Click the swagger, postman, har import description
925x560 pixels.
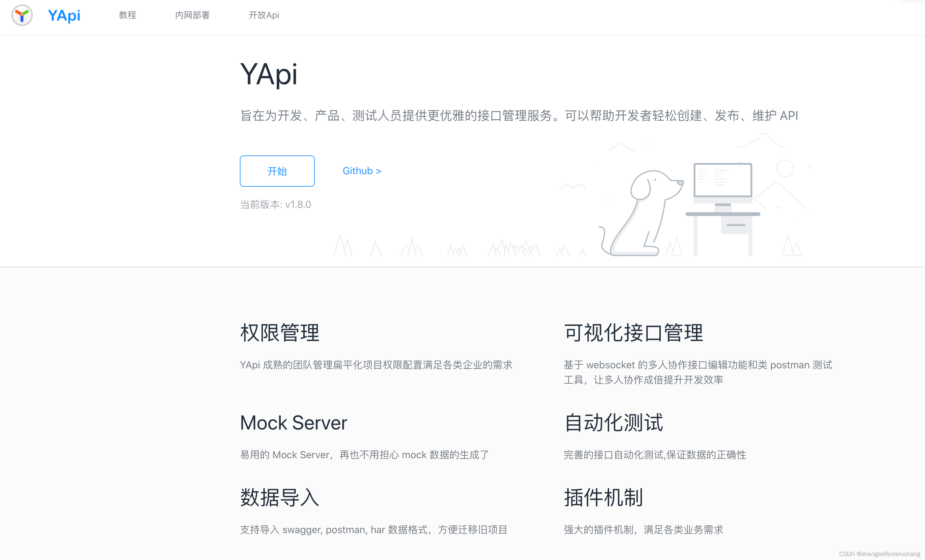tap(373, 530)
